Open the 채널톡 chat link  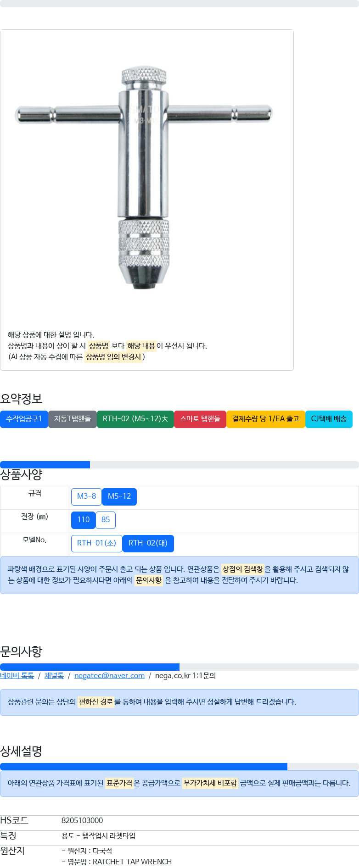coord(54,676)
